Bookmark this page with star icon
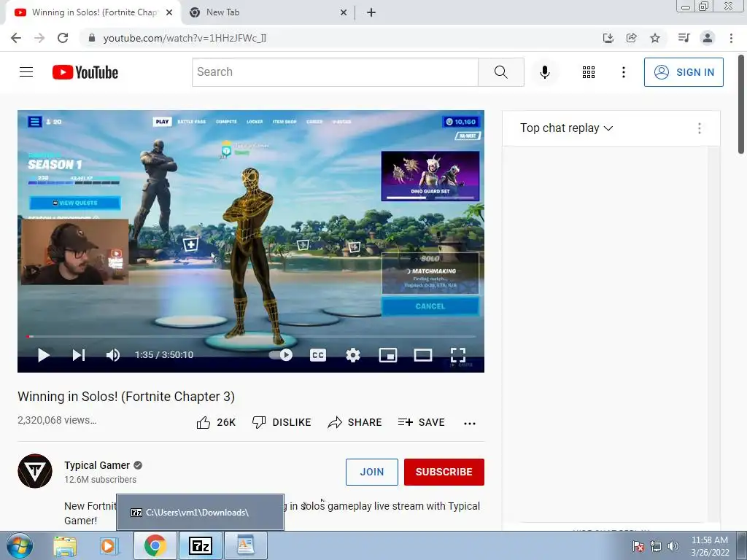The image size is (747, 560). [x=655, y=38]
